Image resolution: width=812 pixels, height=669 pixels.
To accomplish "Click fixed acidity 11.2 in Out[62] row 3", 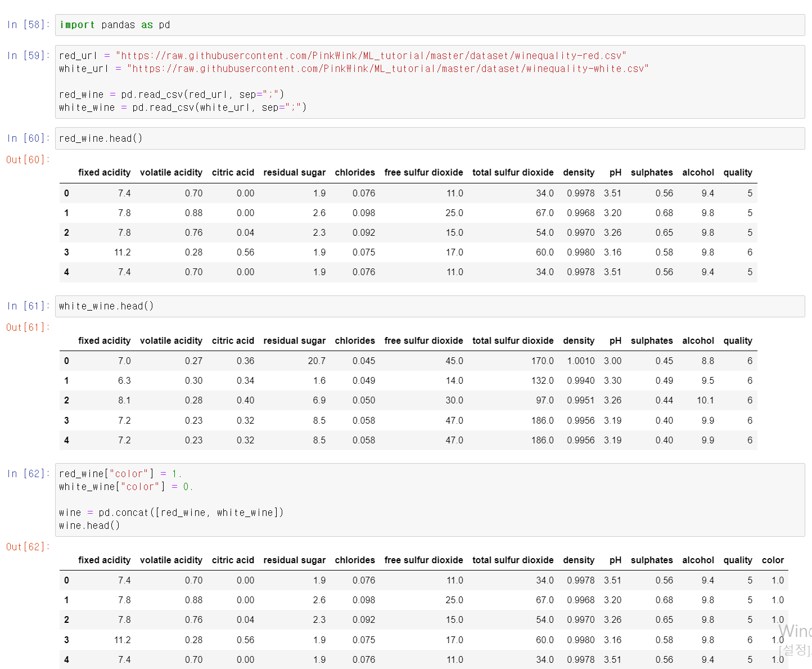I will [123, 640].
